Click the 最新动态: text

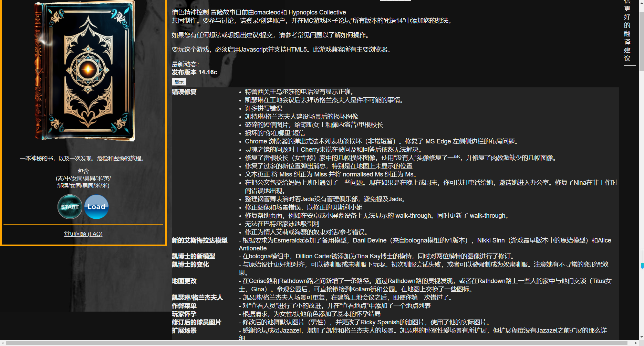coord(185,64)
